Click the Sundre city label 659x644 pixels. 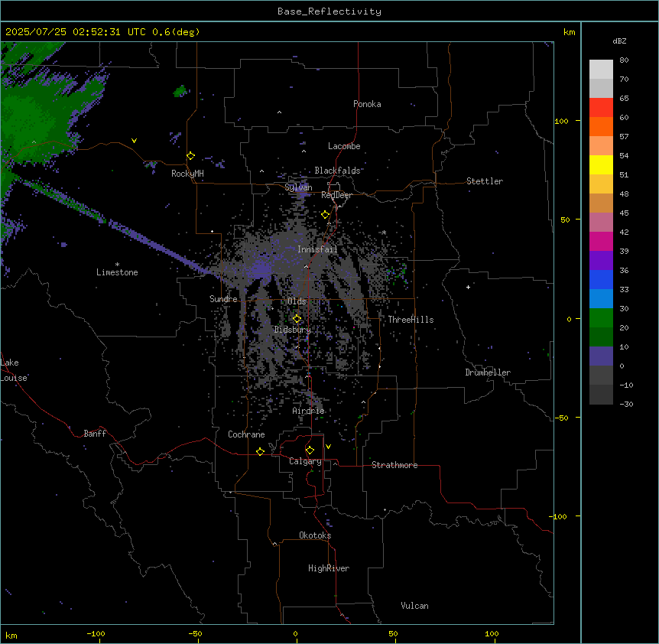click(223, 299)
